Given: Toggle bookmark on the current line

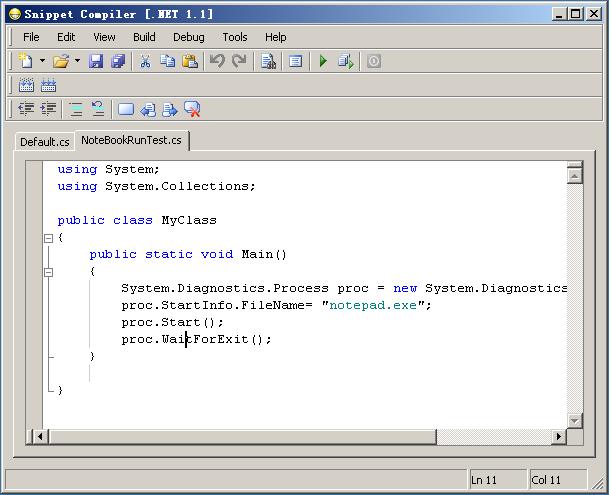Looking at the screenshot, I should pos(126,110).
